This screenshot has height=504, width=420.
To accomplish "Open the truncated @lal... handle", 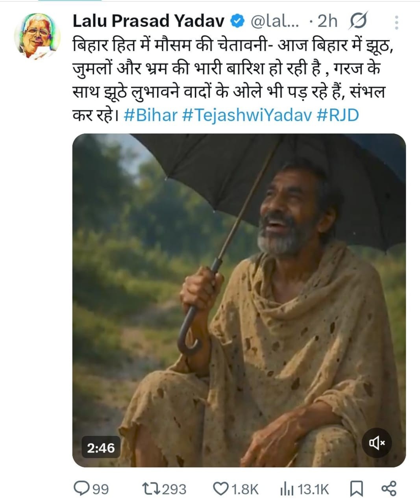I will coord(274,21).
